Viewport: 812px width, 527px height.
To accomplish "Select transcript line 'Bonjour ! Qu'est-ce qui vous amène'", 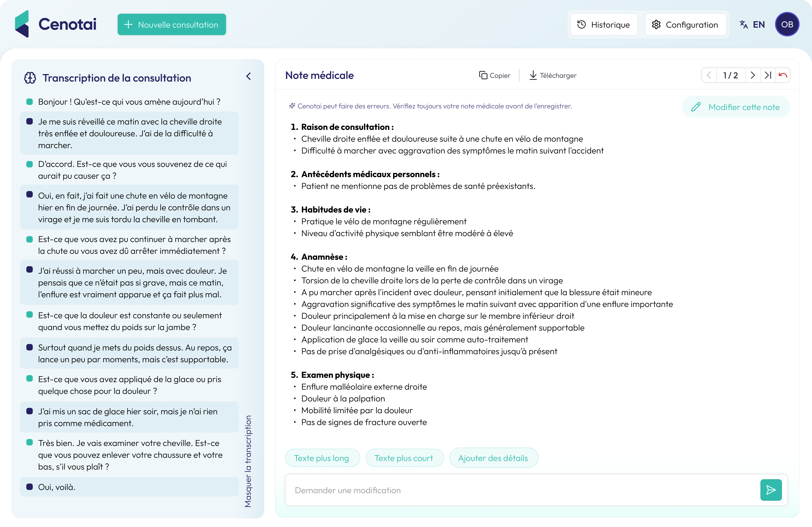I will click(x=129, y=102).
